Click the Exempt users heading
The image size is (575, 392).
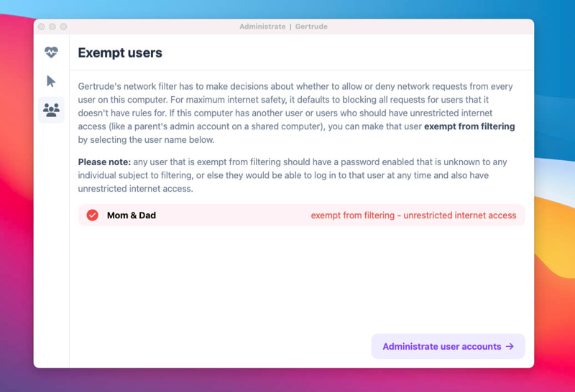click(x=120, y=52)
